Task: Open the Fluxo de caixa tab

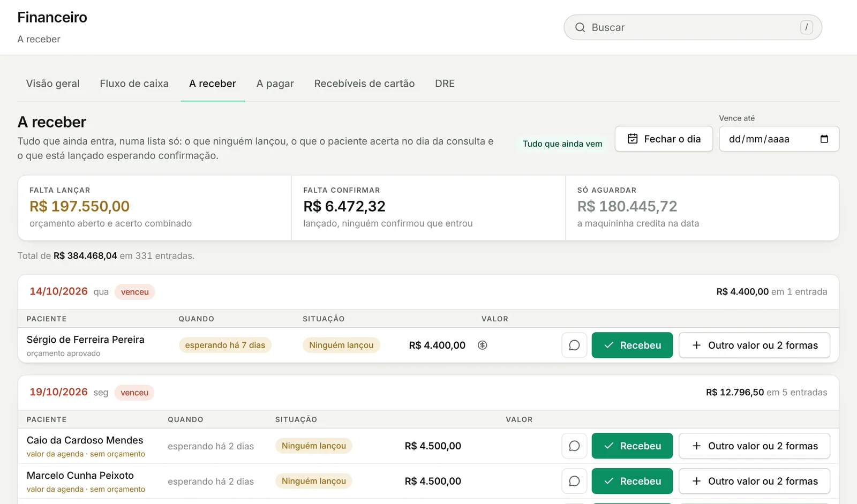Action: (x=134, y=84)
